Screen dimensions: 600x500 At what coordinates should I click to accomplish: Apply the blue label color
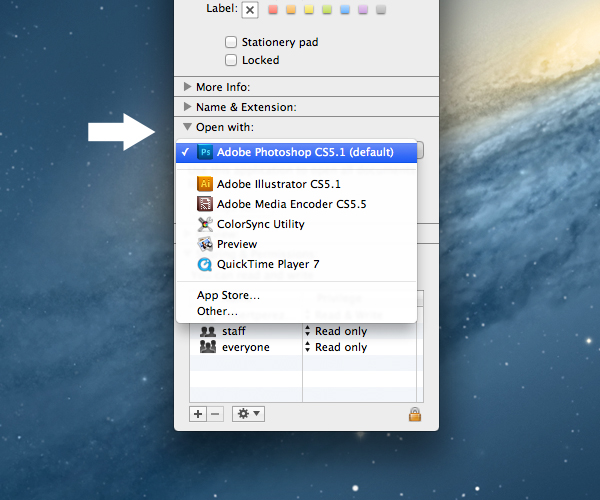pyautogui.click(x=345, y=9)
